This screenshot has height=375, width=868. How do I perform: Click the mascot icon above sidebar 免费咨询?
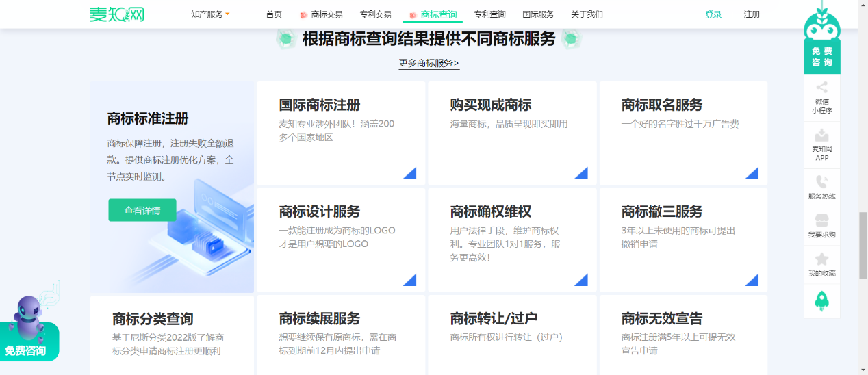pos(821,22)
